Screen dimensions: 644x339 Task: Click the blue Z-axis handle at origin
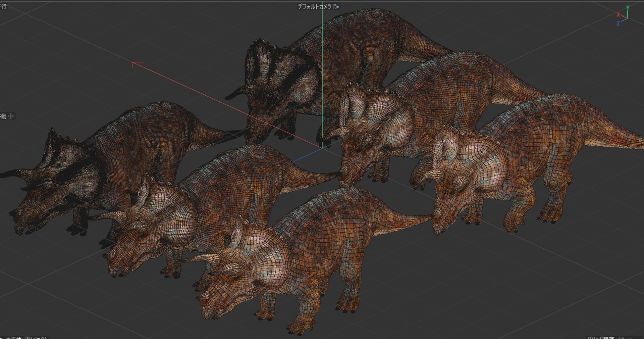pyautogui.click(x=307, y=155)
